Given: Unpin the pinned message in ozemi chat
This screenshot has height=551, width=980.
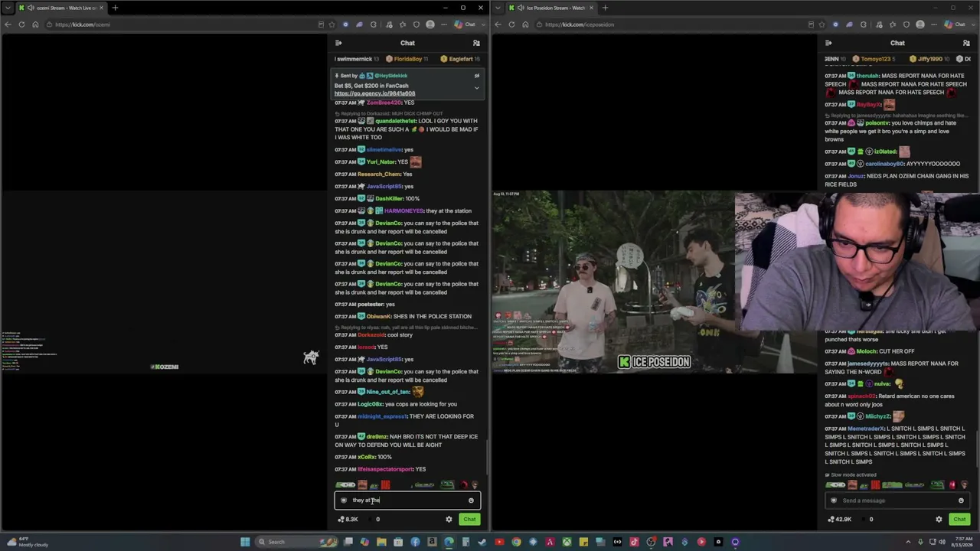Looking at the screenshot, I should pos(476,76).
